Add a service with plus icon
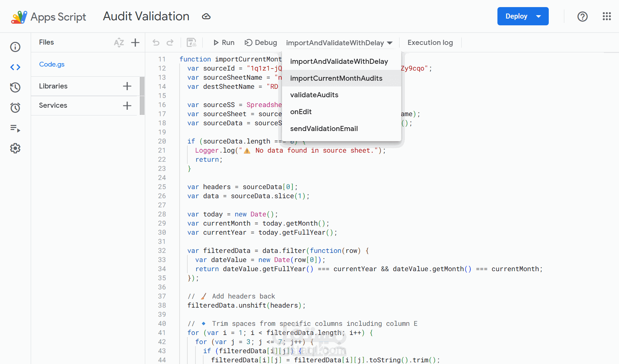619x364 pixels. point(127,106)
